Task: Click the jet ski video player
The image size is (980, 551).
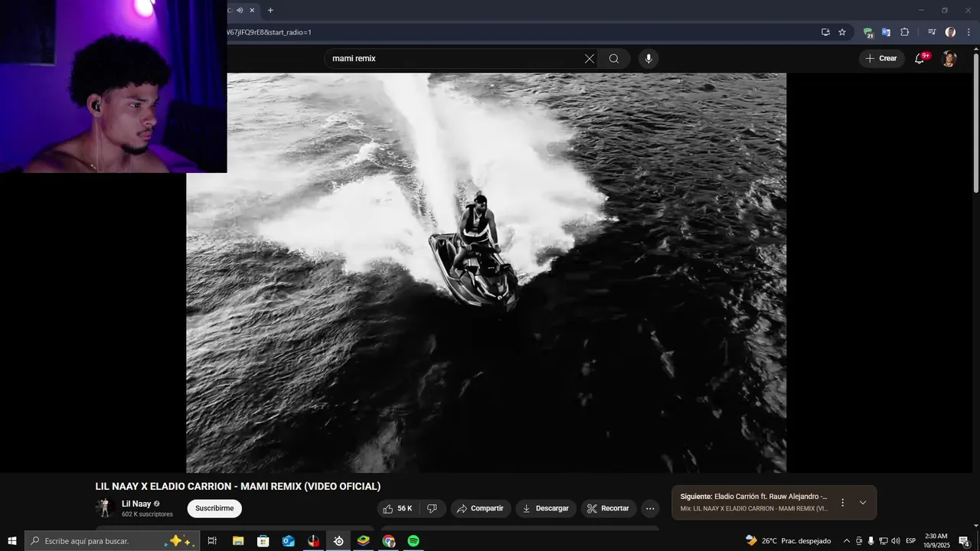Action: (486, 273)
